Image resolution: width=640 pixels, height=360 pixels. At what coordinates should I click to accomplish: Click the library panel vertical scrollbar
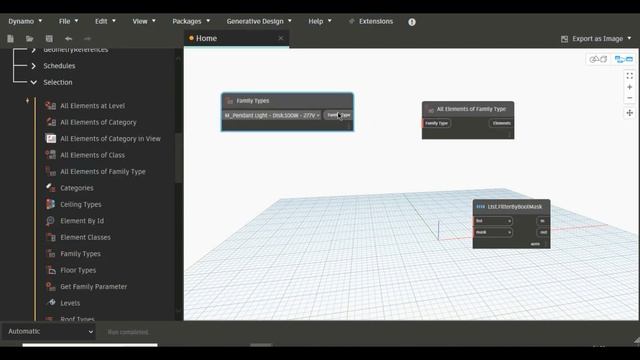tap(178, 159)
